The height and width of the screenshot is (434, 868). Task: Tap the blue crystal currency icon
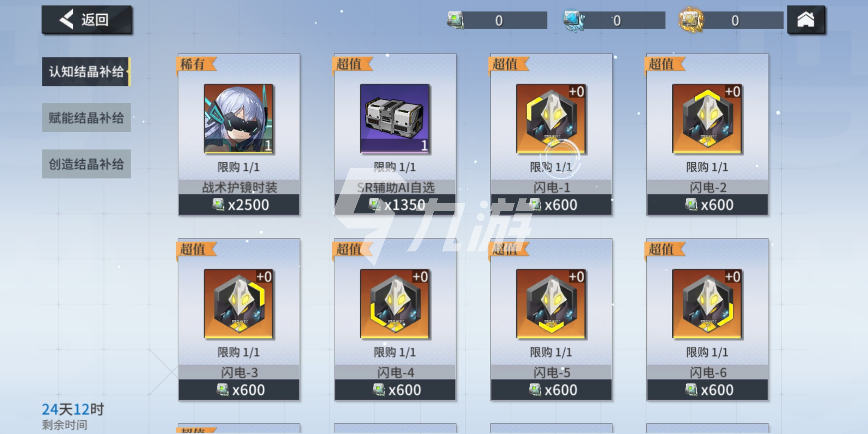(x=574, y=20)
